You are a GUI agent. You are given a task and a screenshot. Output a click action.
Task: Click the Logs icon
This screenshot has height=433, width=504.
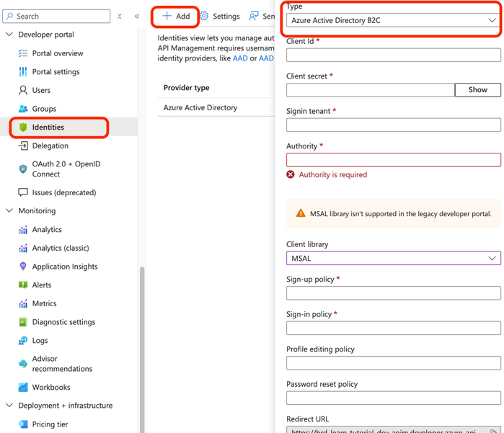[23, 341]
